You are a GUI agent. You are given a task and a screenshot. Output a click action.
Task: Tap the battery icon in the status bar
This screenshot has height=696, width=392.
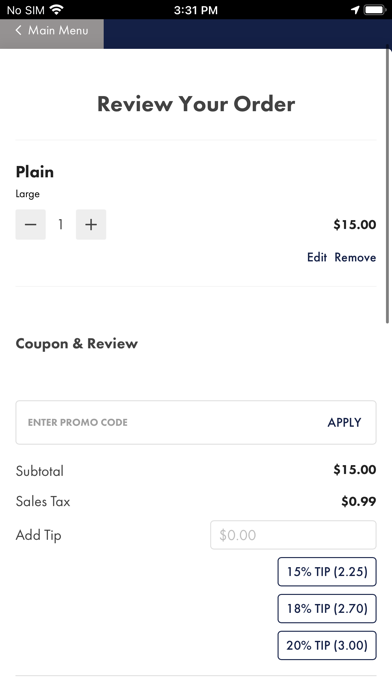click(x=375, y=9)
